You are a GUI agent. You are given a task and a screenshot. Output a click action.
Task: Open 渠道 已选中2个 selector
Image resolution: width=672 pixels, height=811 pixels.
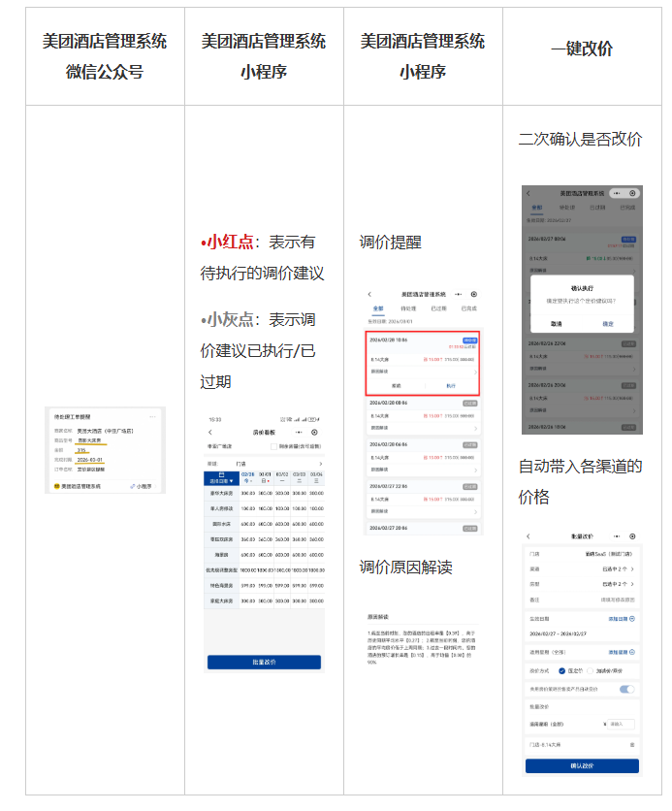pos(582,568)
